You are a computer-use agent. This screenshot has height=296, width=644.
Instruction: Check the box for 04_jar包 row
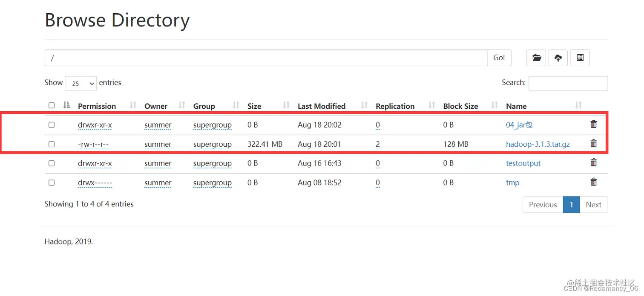click(x=52, y=125)
